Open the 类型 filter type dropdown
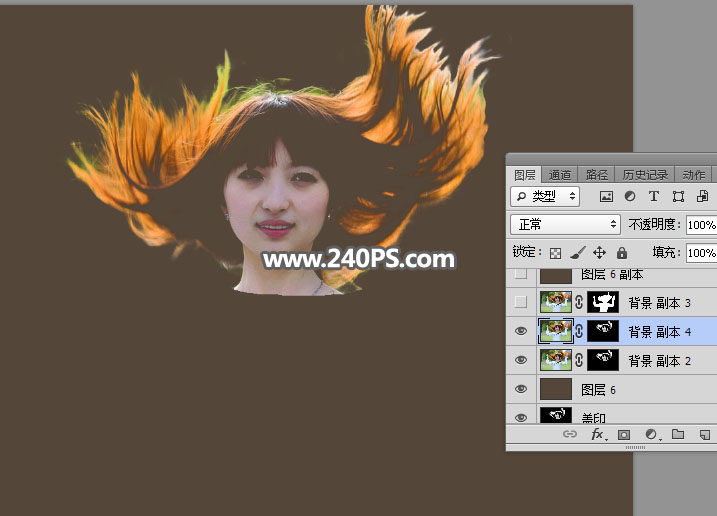The image size is (717, 516). (x=545, y=196)
